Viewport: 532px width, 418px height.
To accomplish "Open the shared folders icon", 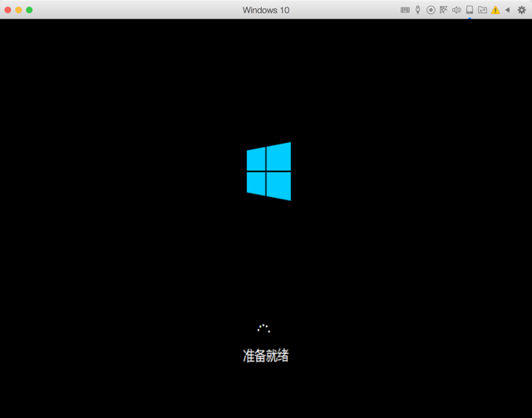I will 482,10.
